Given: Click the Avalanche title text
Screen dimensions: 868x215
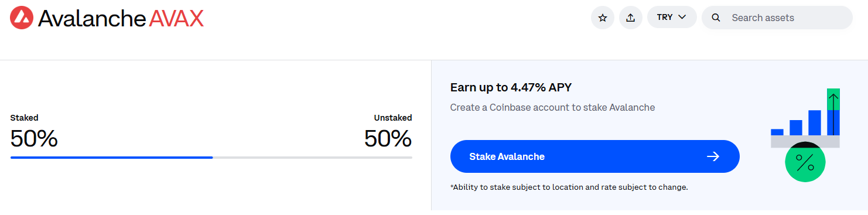Looking at the screenshot, I should [x=91, y=19].
